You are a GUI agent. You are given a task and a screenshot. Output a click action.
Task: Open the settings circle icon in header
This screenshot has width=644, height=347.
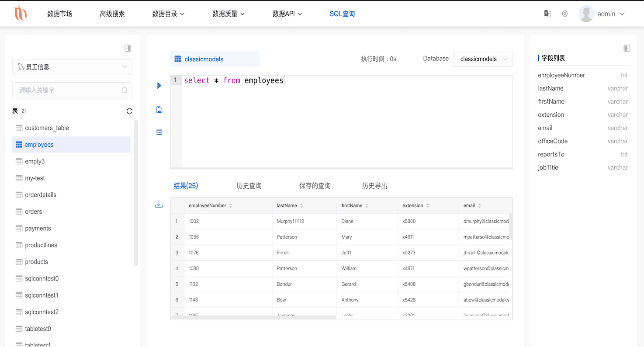coord(565,14)
